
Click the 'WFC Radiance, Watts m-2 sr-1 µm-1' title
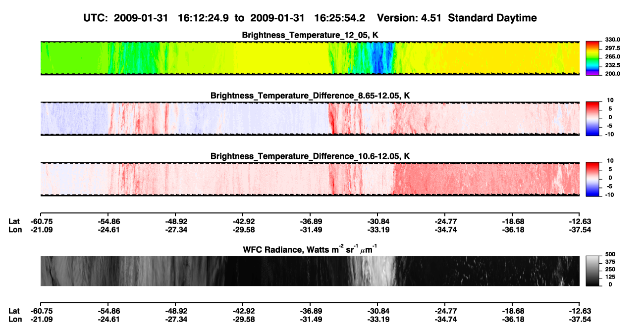[x=310, y=248]
